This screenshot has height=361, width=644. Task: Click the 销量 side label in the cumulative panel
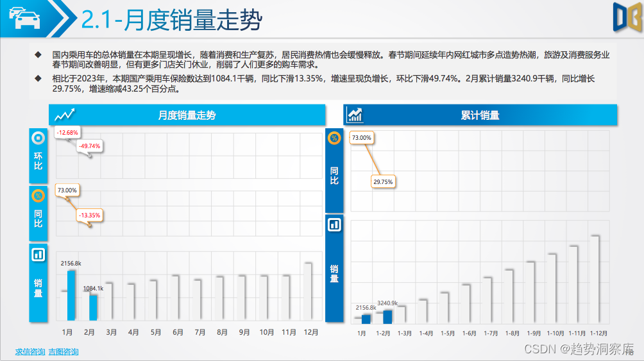(334, 274)
